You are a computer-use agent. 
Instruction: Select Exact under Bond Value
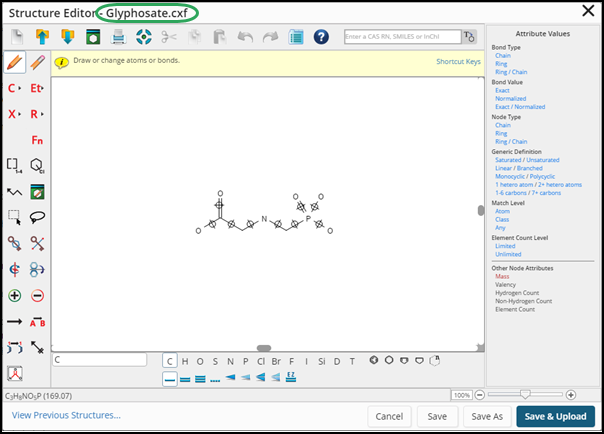coord(502,90)
